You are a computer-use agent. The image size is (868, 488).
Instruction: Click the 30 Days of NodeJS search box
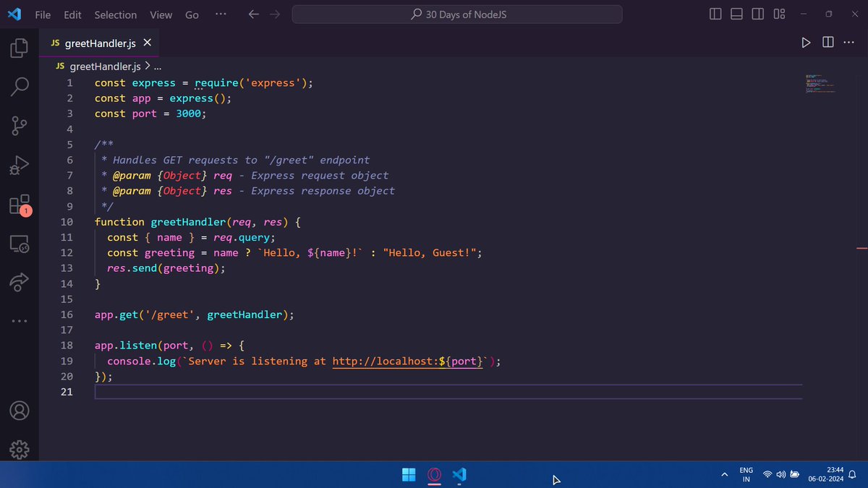(x=457, y=14)
